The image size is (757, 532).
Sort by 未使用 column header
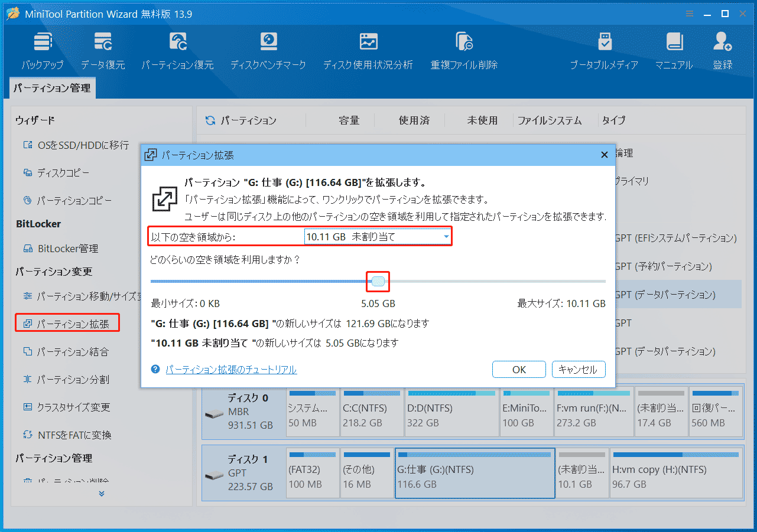[482, 120]
